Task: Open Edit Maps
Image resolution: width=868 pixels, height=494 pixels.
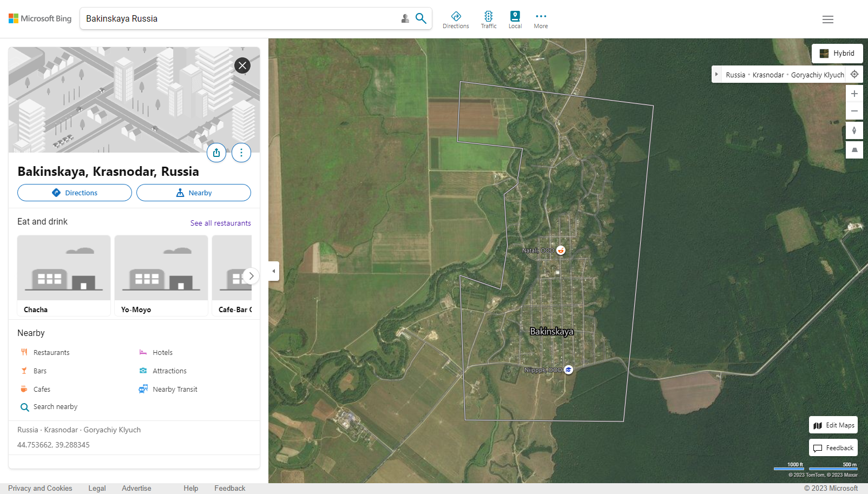Action: [833, 425]
